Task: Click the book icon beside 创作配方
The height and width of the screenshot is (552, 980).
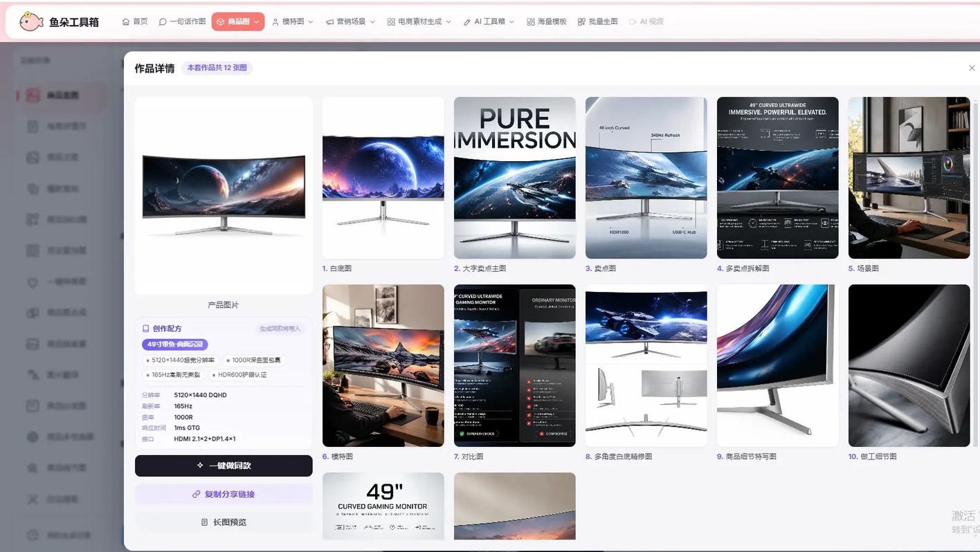Action: [145, 329]
